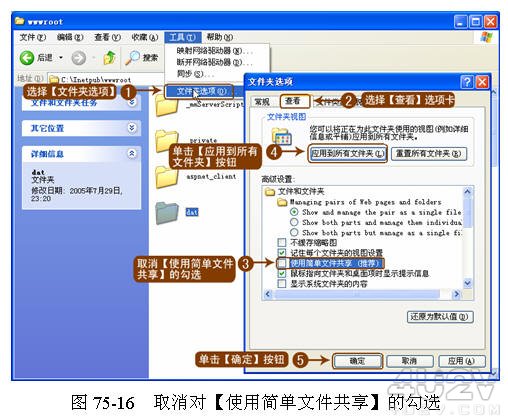Click the Windows flag logo in menu bar
This screenshot has width=508, height=418.
(487, 37)
